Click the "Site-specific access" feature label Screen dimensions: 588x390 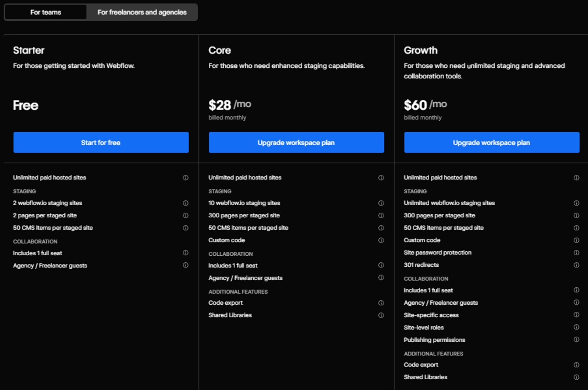pyautogui.click(x=431, y=315)
